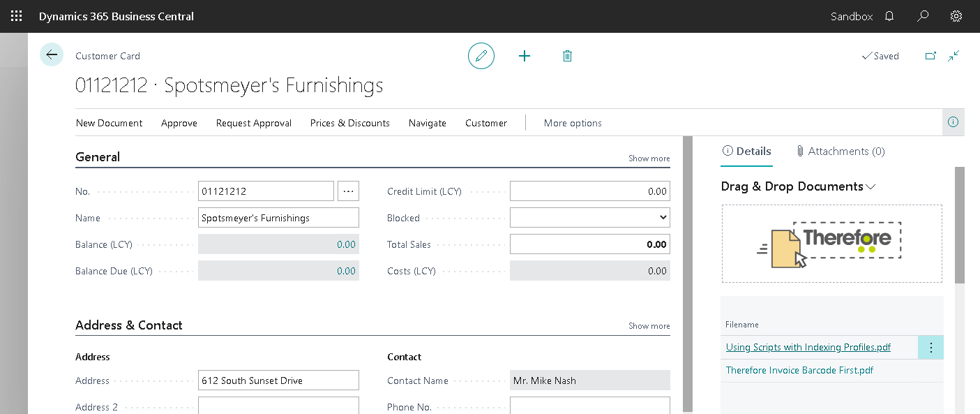Open the settings gear icon
The height and width of the screenshot is (414, 980).
[x=956, y=16]
